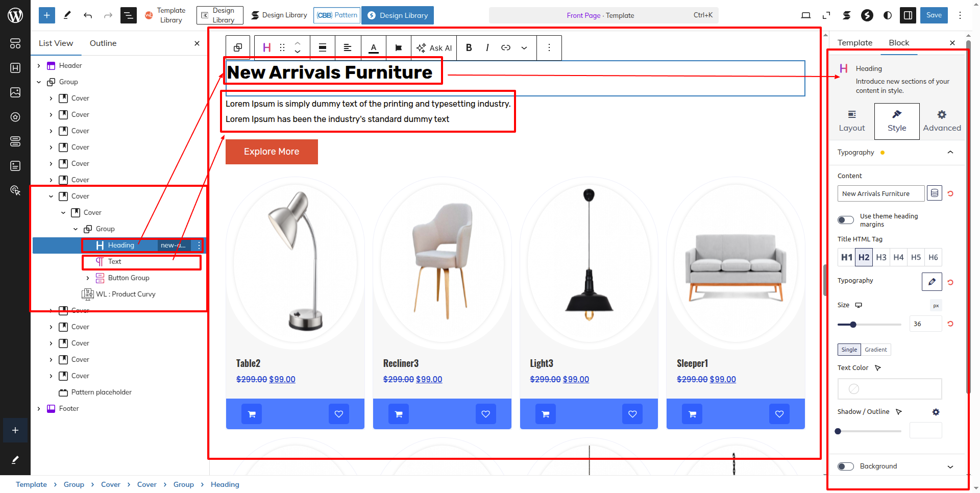Open the WordPress logo menu
The width and height of the screenshot is (980, 493).
coord(15,15)
